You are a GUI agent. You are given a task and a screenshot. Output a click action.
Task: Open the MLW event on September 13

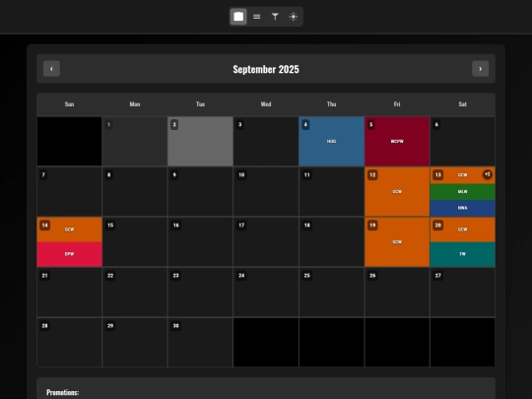[462, 192]
